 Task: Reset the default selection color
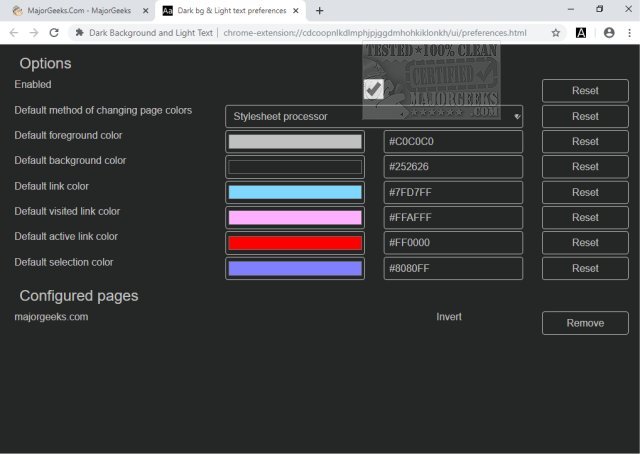coord(585,268)
